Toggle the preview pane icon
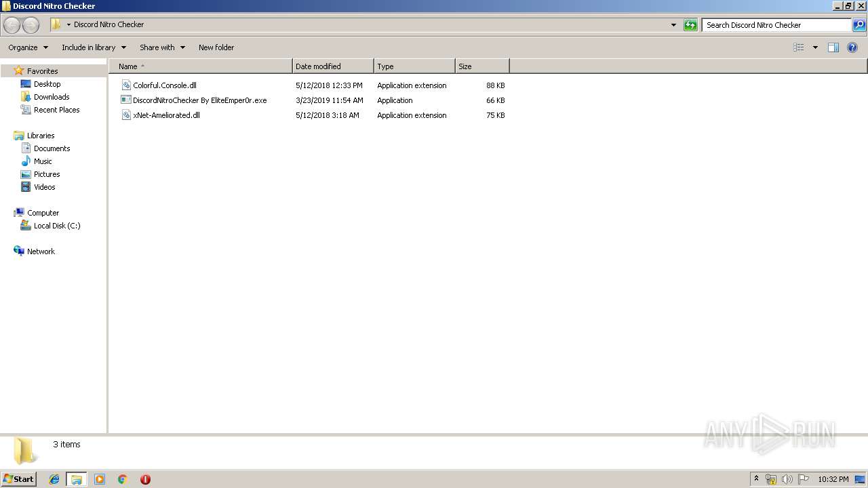Viewport: 868px width, 488px height. pyautogui.click(x=833, y=47)
